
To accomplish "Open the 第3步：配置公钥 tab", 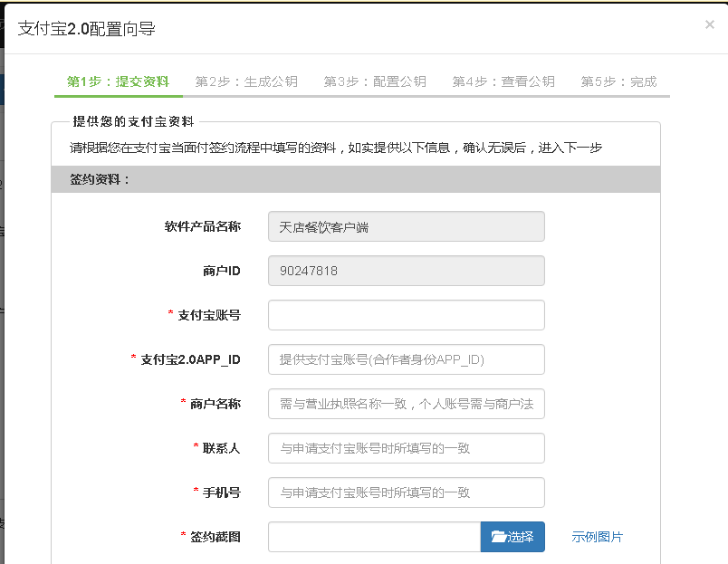I will pos(375,81).
